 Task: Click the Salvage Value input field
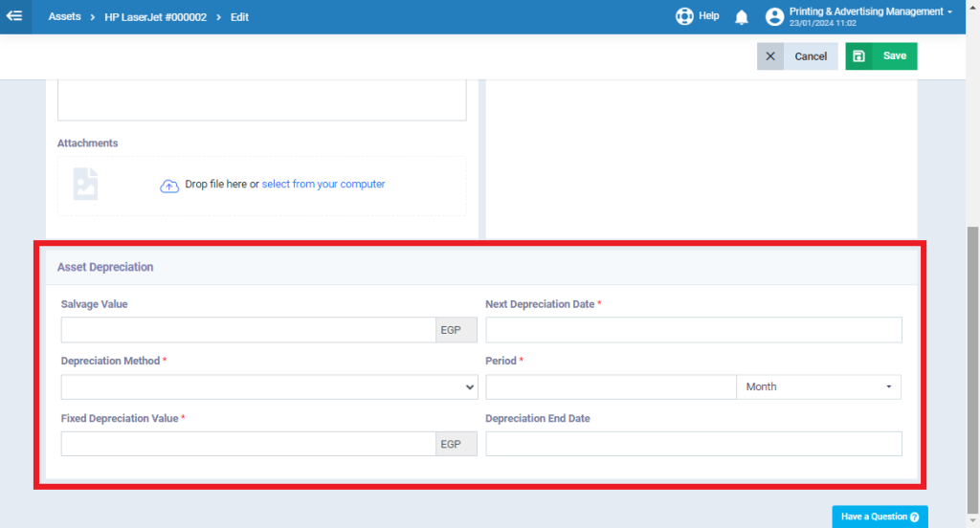pos(248,330)
